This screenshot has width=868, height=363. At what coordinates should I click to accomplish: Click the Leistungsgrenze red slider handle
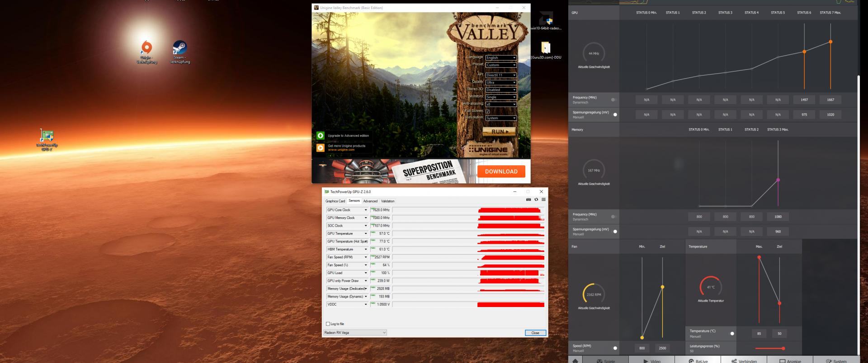[x=783, y=349]
